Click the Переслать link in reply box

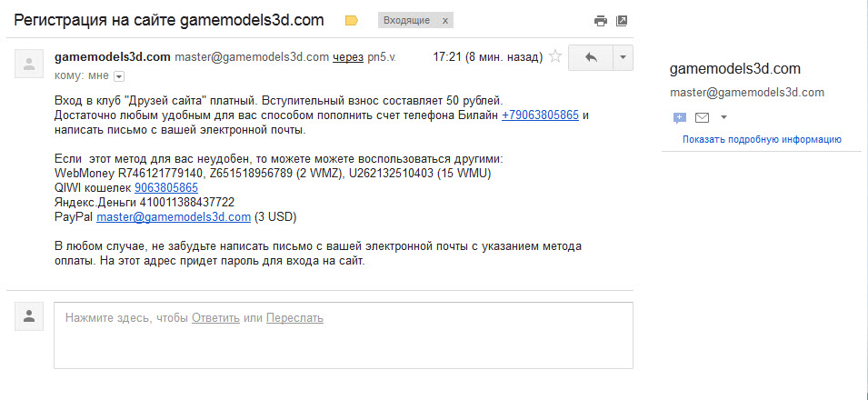pyautogui.click(x=294, y=318)
